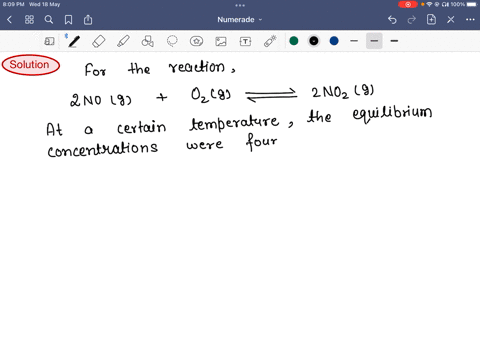Tap the red Solution label
Viewport: 480px width, 360px height.
point(31,65)
